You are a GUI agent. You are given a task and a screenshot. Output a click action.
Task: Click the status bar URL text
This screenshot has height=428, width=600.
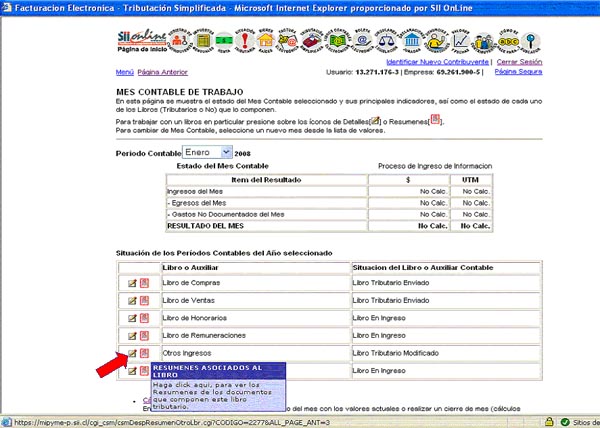click(x=172, y=423)
